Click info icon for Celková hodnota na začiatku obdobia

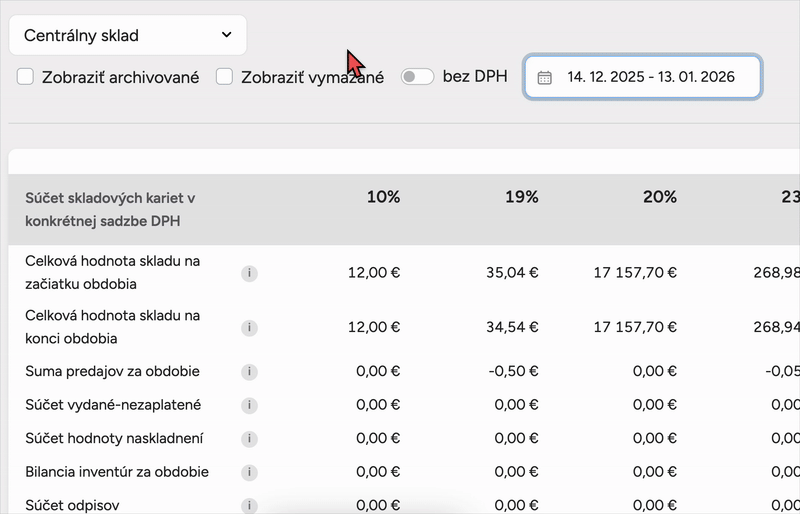point(249,272)
